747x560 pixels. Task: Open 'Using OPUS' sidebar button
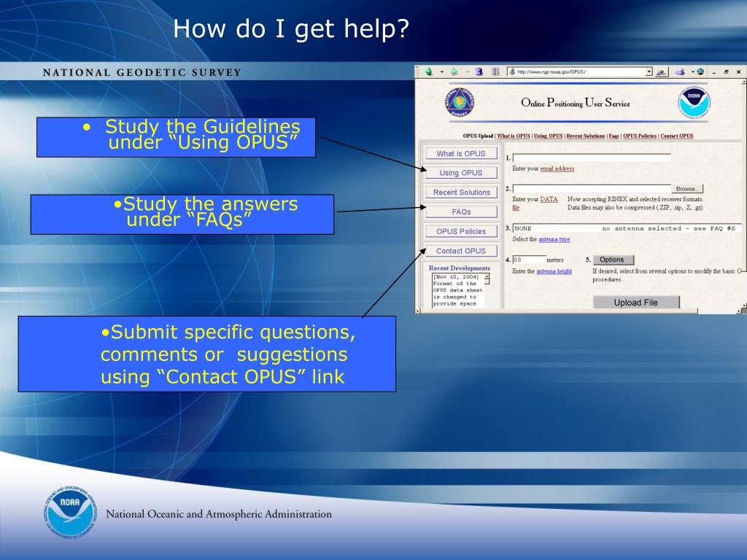click(461, 172)
